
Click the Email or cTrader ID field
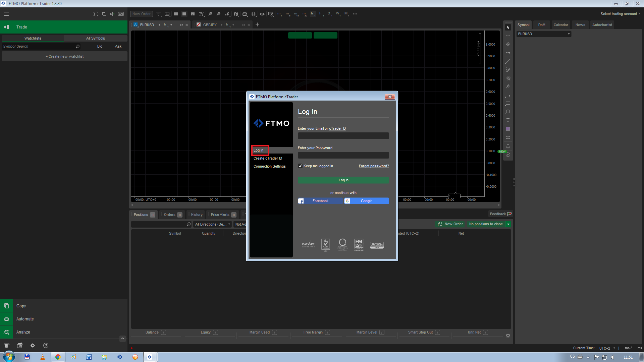pos(343,136)
